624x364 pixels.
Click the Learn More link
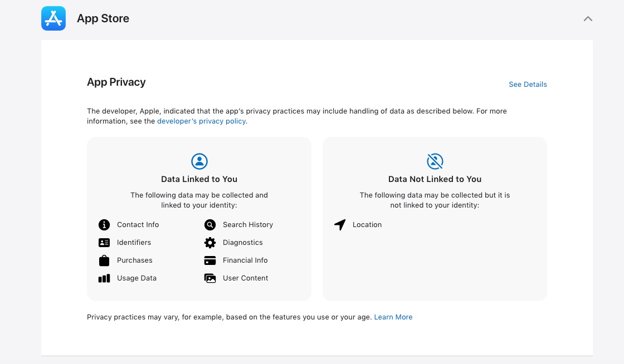393,317
